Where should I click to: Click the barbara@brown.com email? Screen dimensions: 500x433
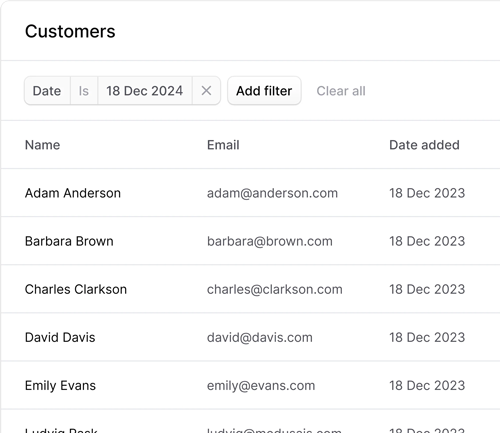click(270, 241)
